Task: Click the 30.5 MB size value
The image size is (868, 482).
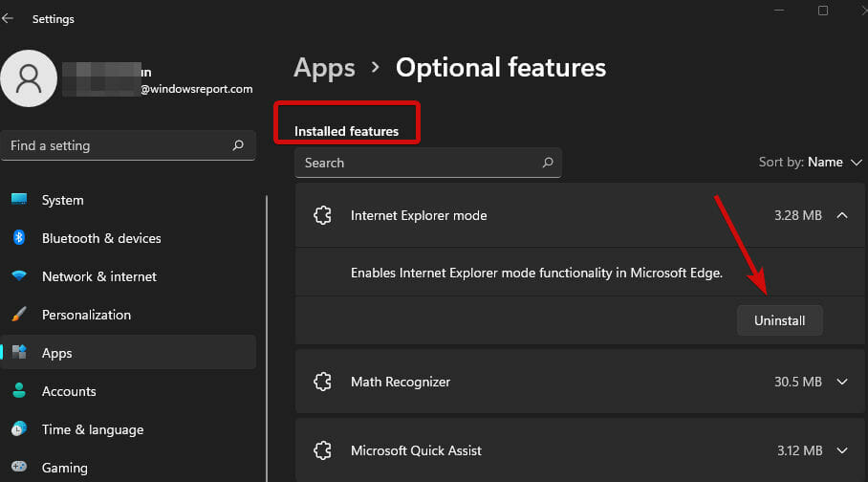Action: click(x=797, y=382)
